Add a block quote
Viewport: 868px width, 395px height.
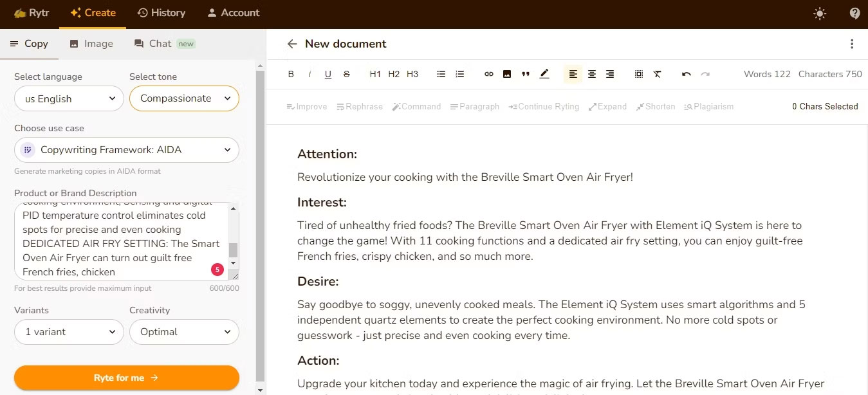[526, 74]
